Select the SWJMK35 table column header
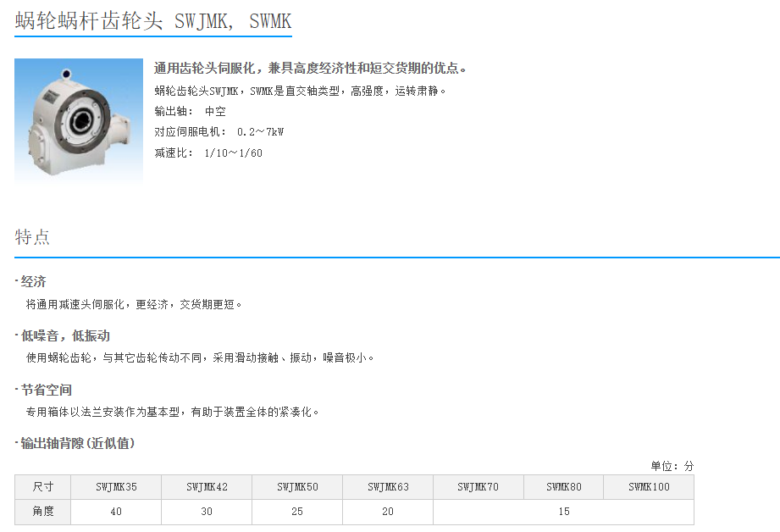This screenshot has height=532, width=780. point(116,487)
